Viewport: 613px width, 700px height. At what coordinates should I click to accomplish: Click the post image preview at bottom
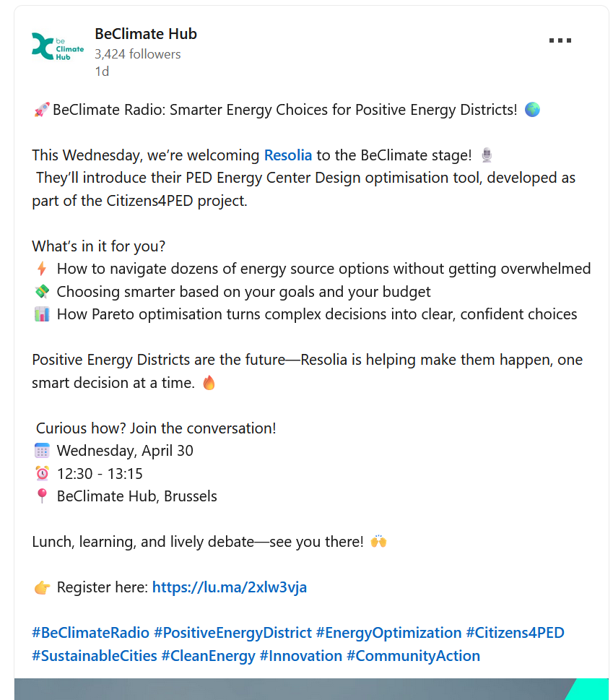click(x=311, y=689)
